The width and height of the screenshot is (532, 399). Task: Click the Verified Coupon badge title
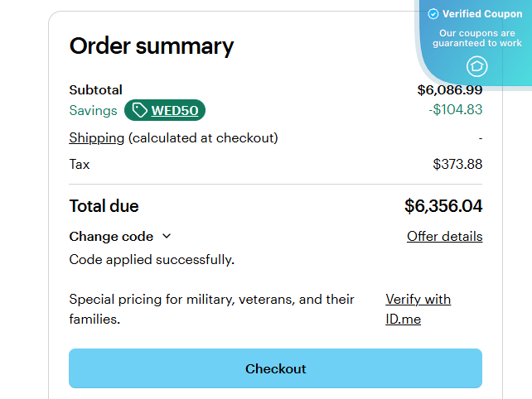pos(482,14)
